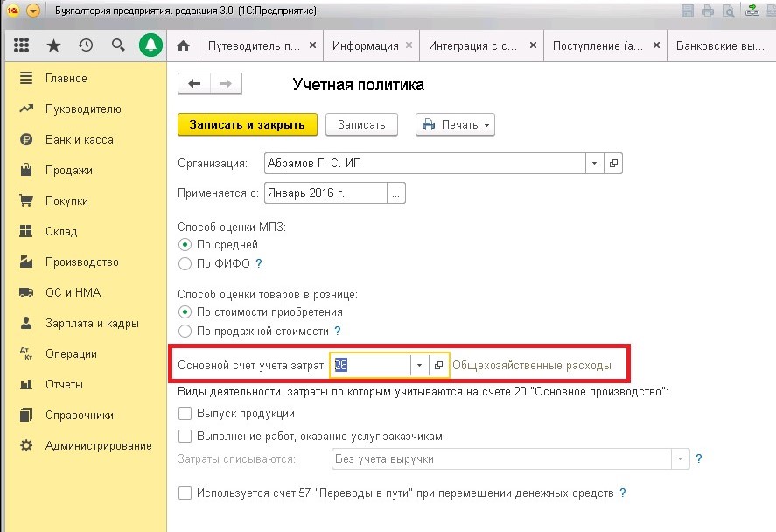Open organization record with open-form icon

point(613,164)
